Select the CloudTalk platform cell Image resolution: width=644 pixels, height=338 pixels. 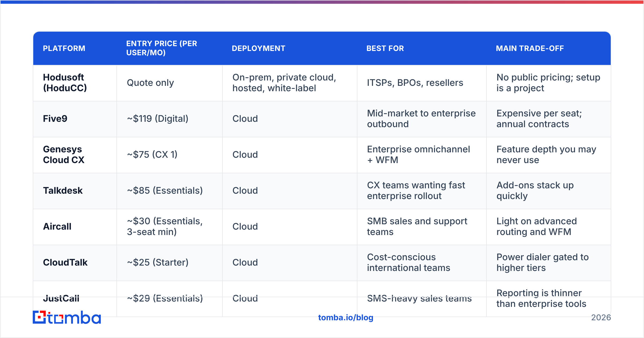pyautogui.click(x=75, y=263)
